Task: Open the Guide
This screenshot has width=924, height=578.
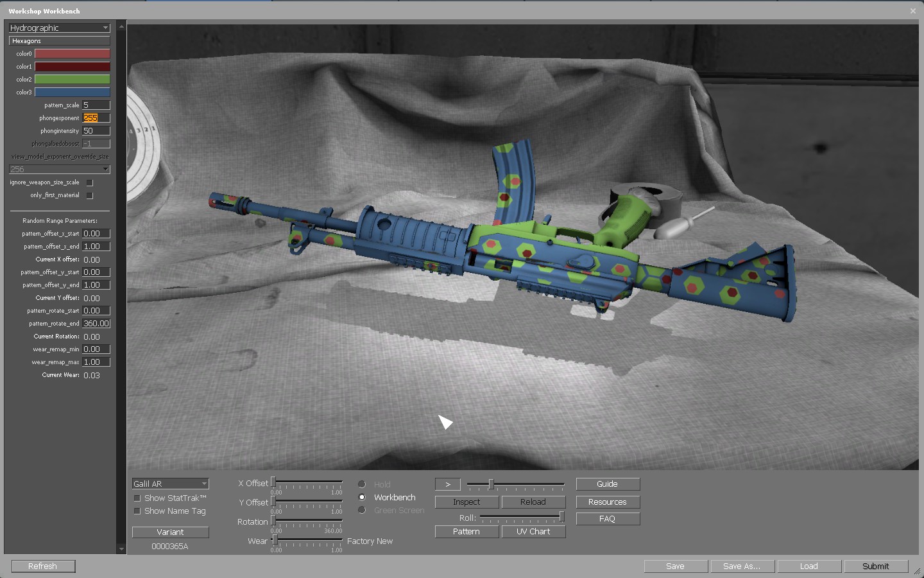Action: (x=608, y=484)
